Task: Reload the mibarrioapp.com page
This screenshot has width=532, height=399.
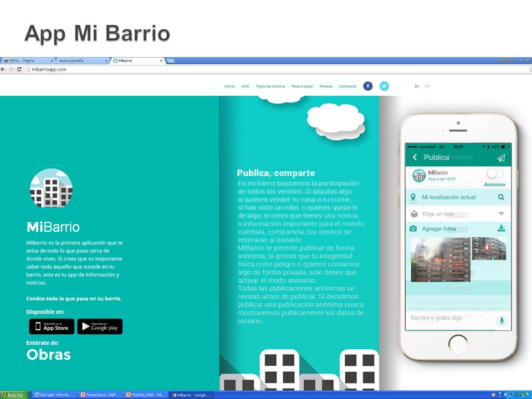Action: click(19, 69)
